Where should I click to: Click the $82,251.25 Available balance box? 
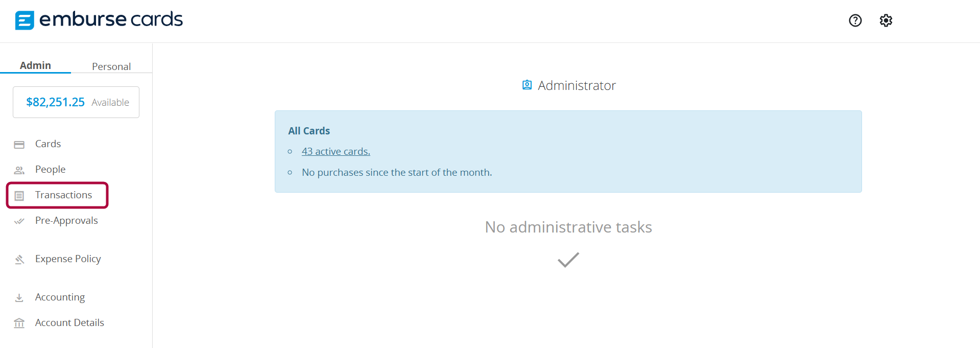coord(76,102)
